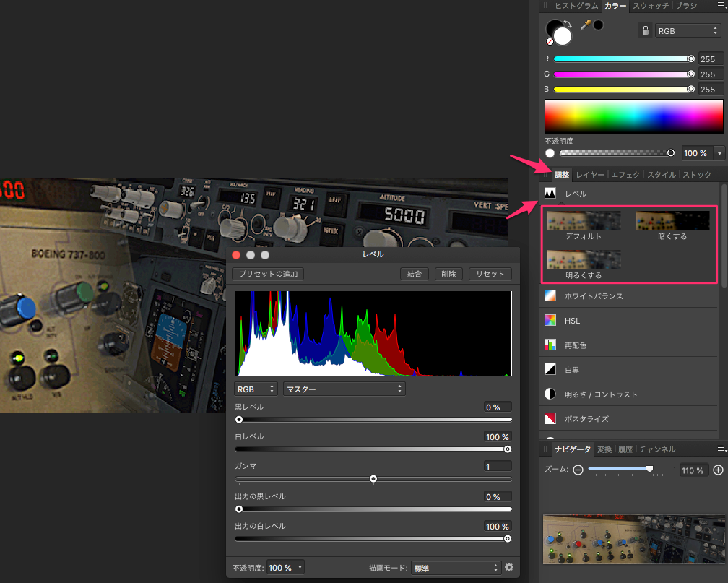The image size is (728, 583).
Task: Expand the マスター channel dropdown
Action: [344, 389]
